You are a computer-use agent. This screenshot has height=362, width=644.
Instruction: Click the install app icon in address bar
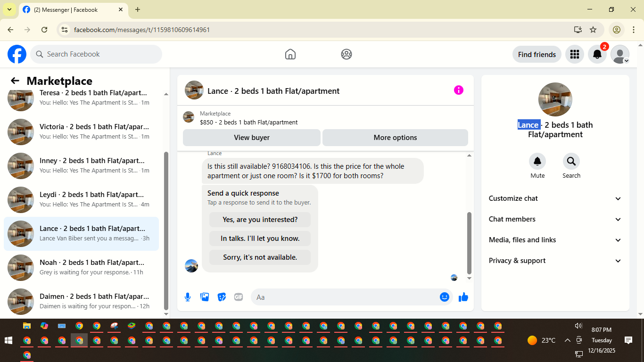(578, 30)
